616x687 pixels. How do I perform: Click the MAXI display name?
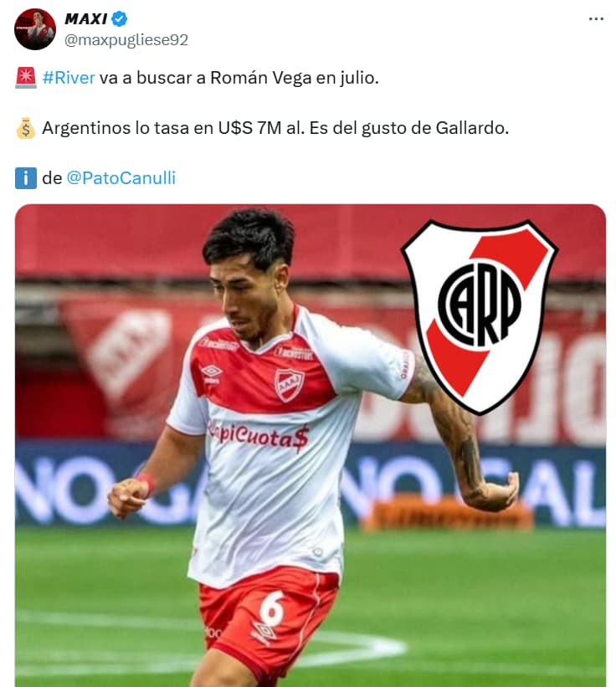tap(86, 19)
